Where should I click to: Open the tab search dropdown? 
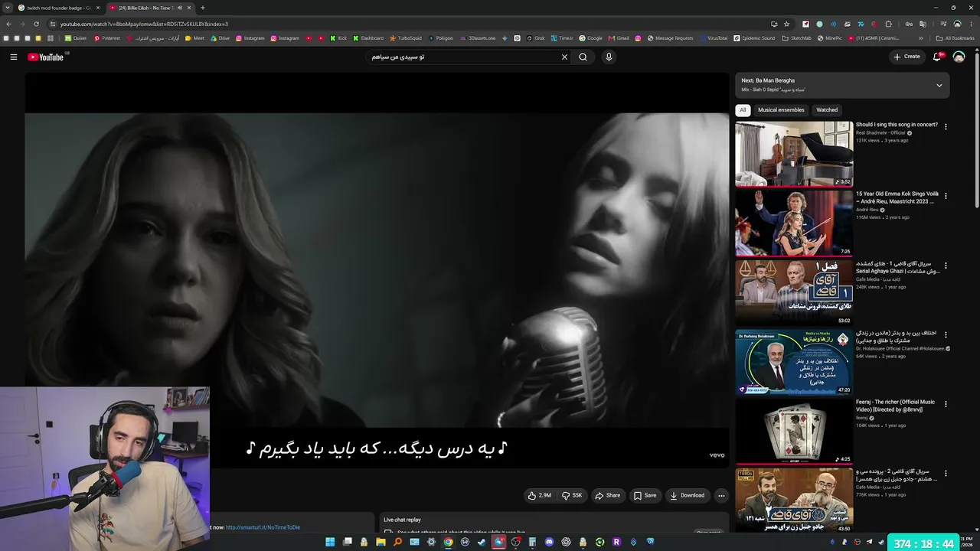(8, 8)
